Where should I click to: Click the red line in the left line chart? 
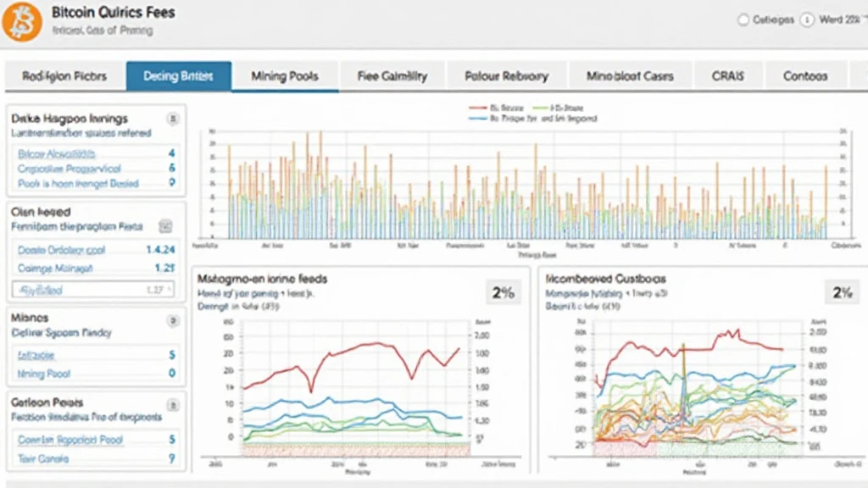(356, 347)
